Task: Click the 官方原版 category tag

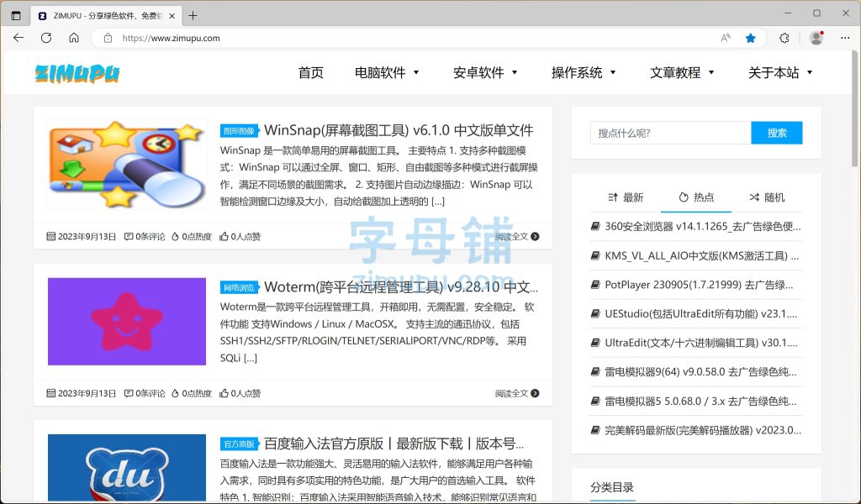Action: [x=240, y=444]
